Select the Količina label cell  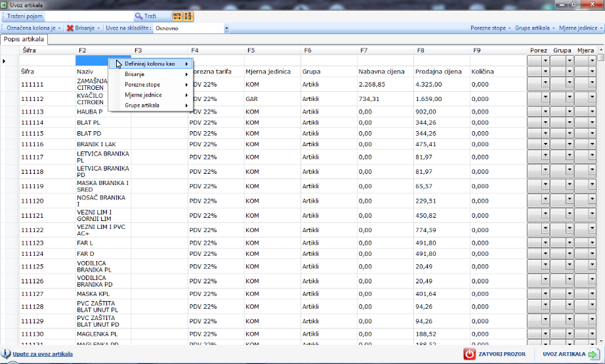498,71
